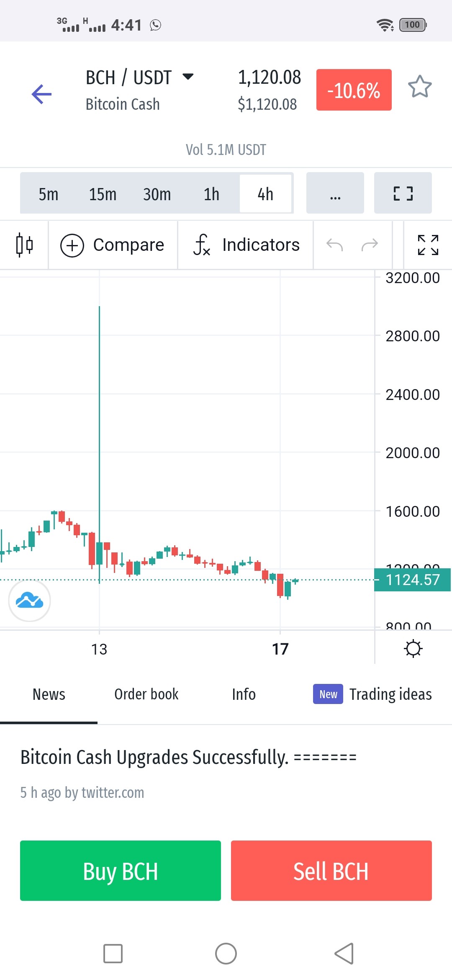Click the undo arrow icon
The width and height of the screenshot is (452, 980).
[334, 245]
